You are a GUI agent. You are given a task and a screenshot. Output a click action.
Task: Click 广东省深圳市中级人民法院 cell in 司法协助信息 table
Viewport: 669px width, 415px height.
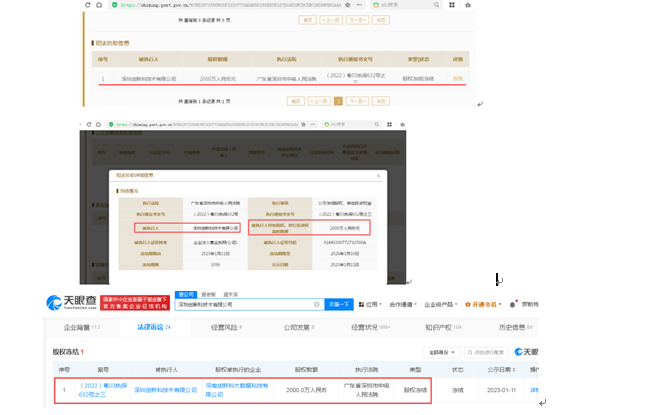click(x=286, y=79)
